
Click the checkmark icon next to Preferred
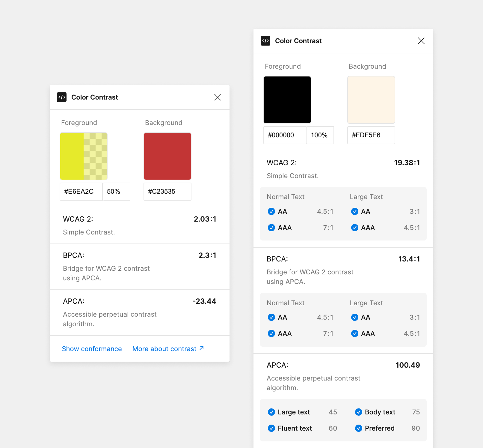358,428
